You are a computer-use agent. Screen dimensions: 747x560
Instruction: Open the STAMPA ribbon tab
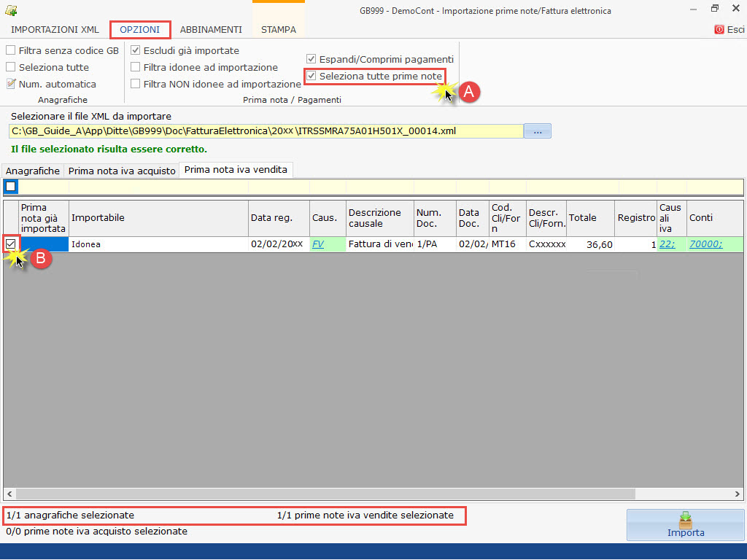click(x=279, y=30)
